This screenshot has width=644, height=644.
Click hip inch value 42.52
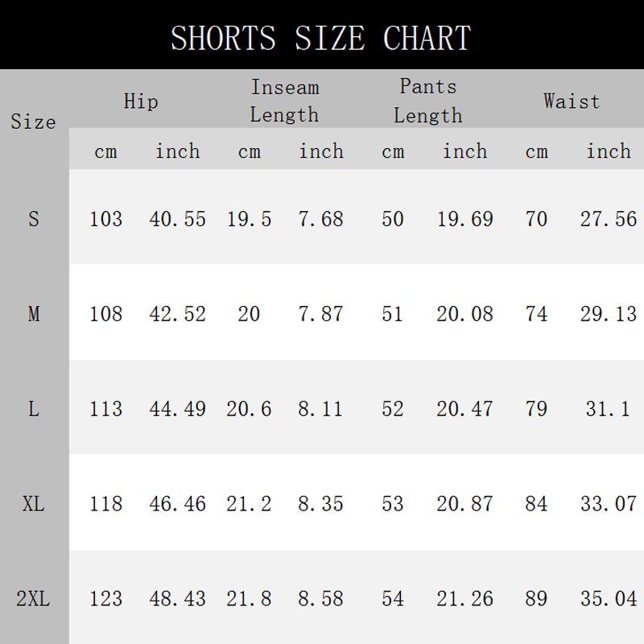click(177, 314)
